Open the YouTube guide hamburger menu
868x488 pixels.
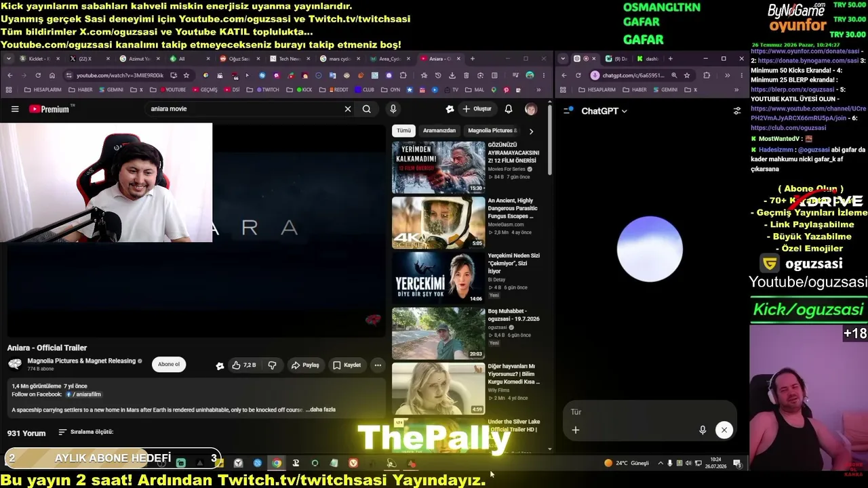15,109
